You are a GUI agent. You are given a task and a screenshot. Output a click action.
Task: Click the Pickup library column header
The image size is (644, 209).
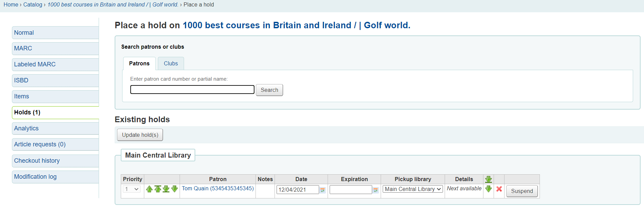pos(413,179)
